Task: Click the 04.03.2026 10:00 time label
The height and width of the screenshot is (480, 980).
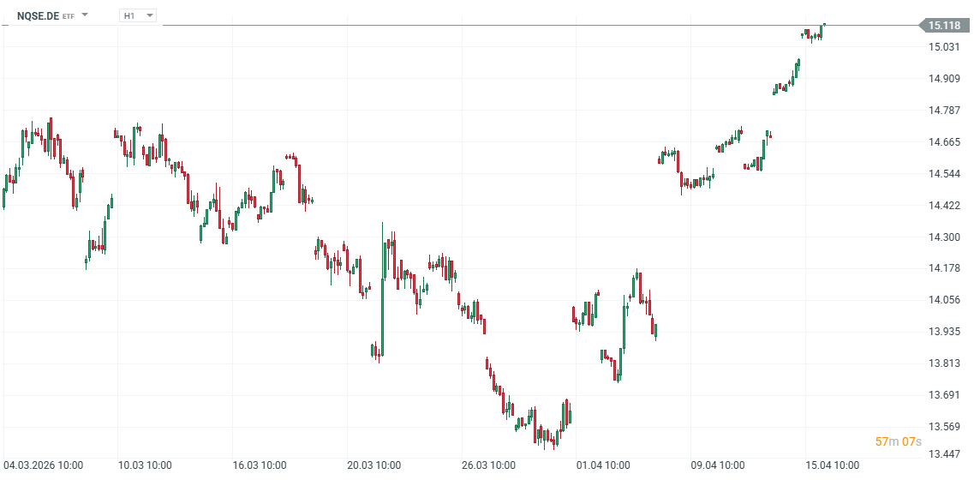Action: click(43, 465)
